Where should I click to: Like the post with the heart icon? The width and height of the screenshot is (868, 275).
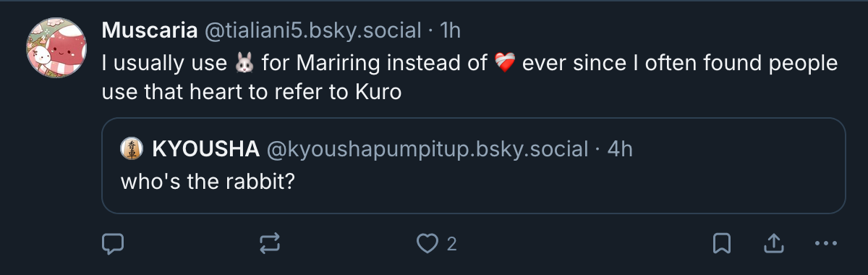[427, 244]
